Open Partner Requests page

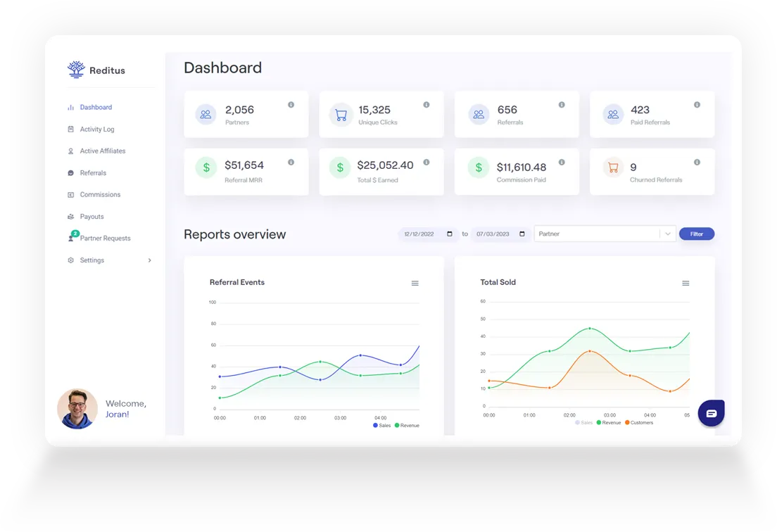tap(105, 239)
